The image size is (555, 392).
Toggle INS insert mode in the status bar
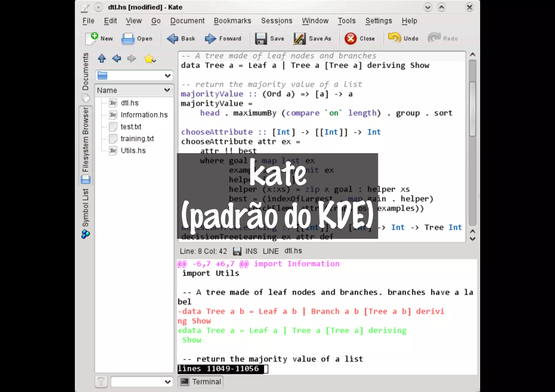tap(251, 251)
